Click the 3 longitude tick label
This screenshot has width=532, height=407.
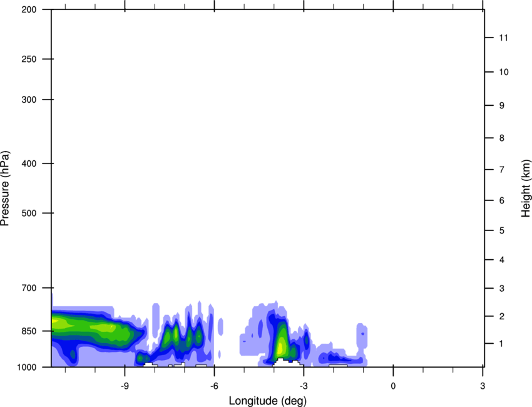483,386
